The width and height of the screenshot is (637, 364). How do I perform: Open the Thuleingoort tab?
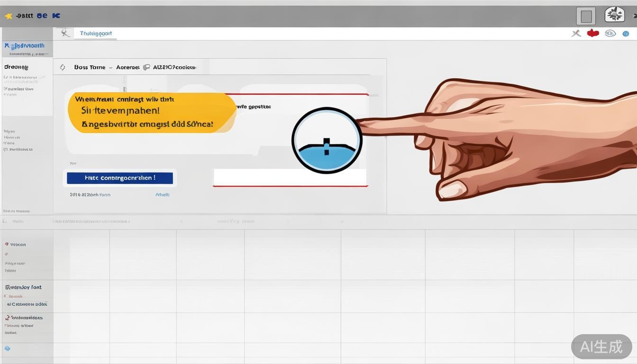pos(96,33)
